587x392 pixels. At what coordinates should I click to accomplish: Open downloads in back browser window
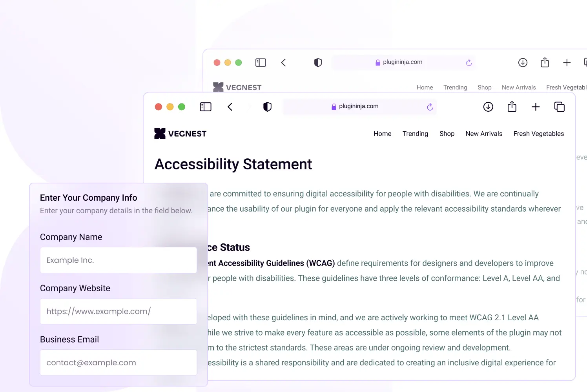tap(523, 62)
